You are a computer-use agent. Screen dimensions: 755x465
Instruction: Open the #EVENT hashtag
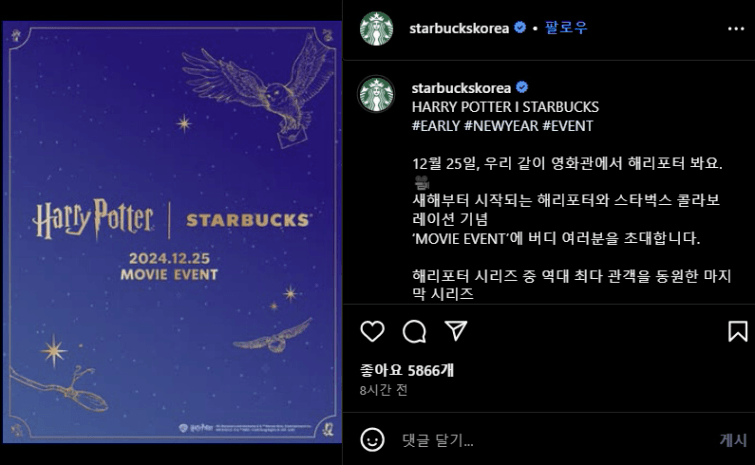click(568, 126)
